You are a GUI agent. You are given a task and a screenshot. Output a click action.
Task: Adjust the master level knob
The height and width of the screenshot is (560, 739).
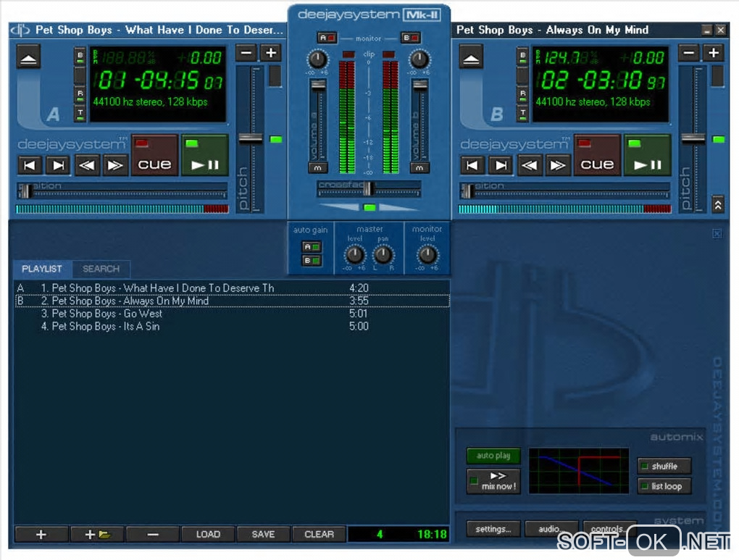pyautogui.click(x=354, y=255)
